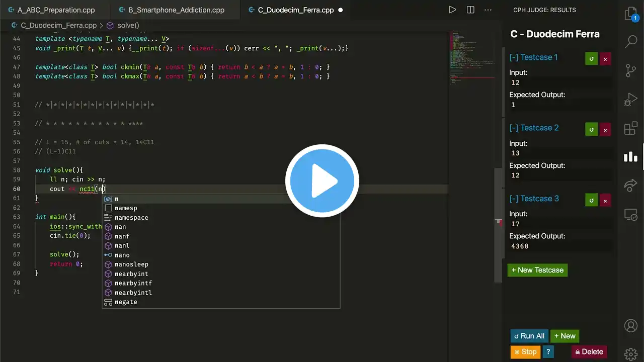Open the Explorer icon in activity bar
The image size is (644, 362).
pyautogui.click(x=631, y=14)
